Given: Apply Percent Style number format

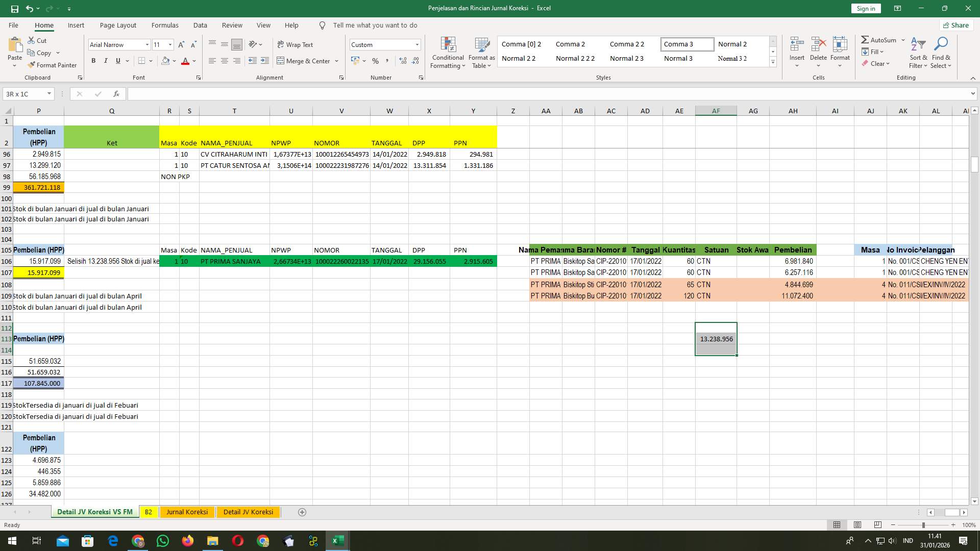Looking at the screenshot, I should click(376, 61).
